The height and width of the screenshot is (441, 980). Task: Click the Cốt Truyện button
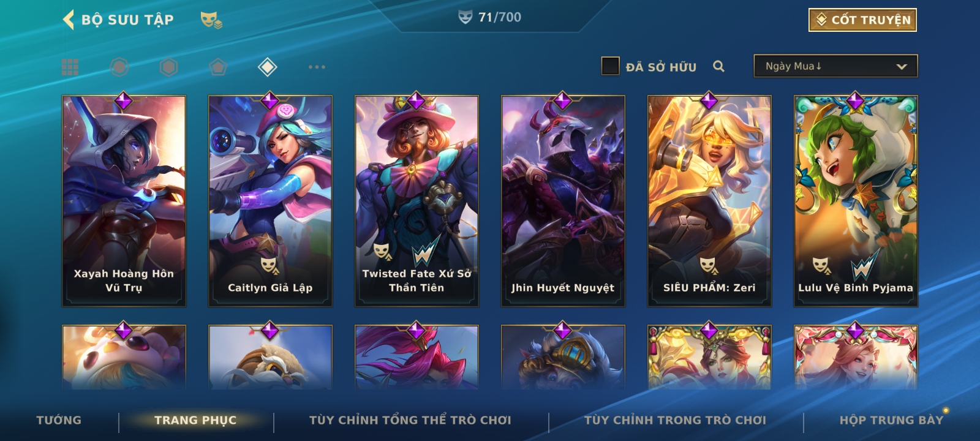(x=862, y=20)
